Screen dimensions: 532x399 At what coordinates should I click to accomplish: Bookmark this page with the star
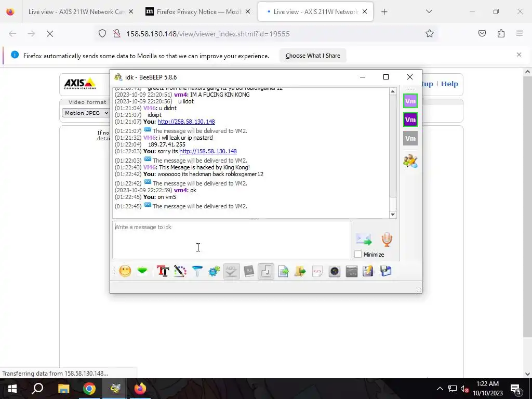[430, 33]
